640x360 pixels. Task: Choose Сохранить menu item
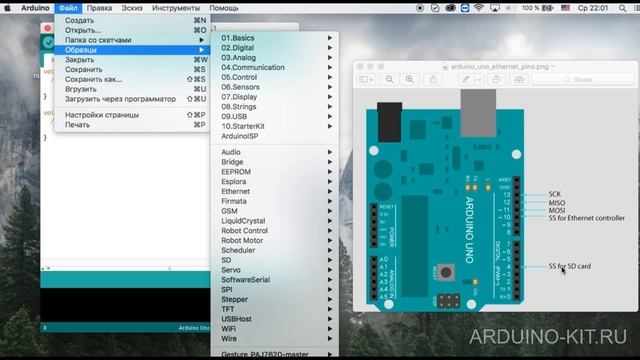(x=132, y=69)
